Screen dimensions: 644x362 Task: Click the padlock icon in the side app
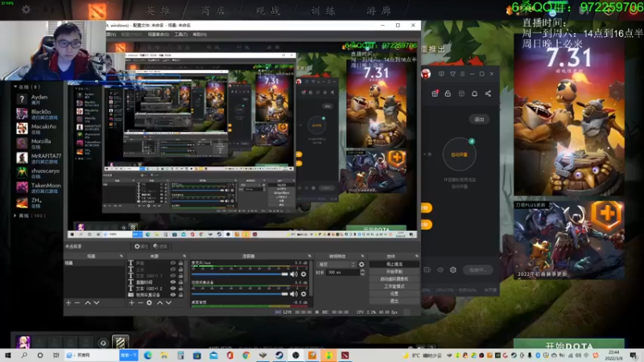[448, 93]
